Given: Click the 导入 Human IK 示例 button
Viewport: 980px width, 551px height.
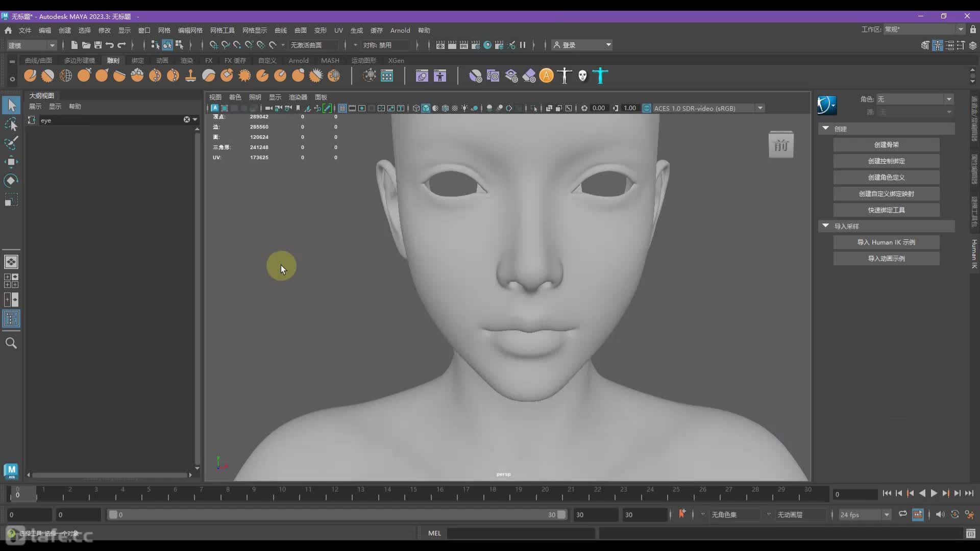Looking at the screenshot, I should point(886,242).
